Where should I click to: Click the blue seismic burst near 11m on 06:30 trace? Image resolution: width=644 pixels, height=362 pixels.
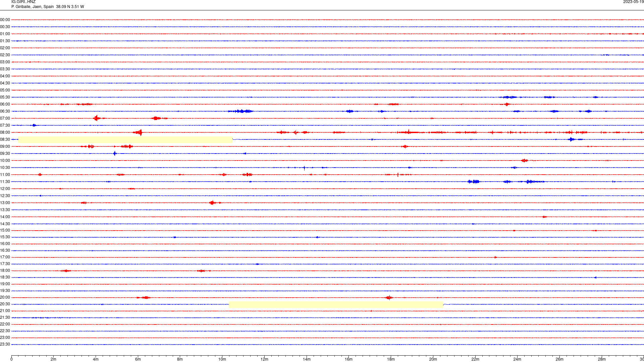point(241,111)
